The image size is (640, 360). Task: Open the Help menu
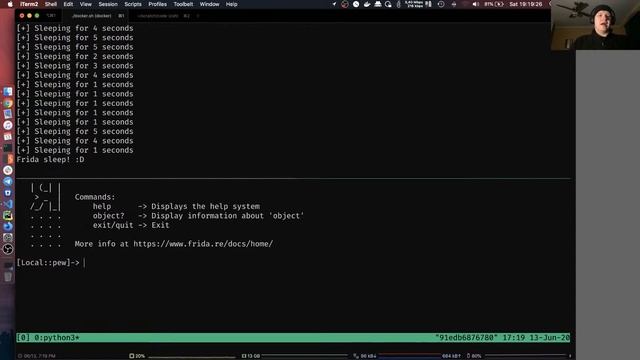point(231,4)
